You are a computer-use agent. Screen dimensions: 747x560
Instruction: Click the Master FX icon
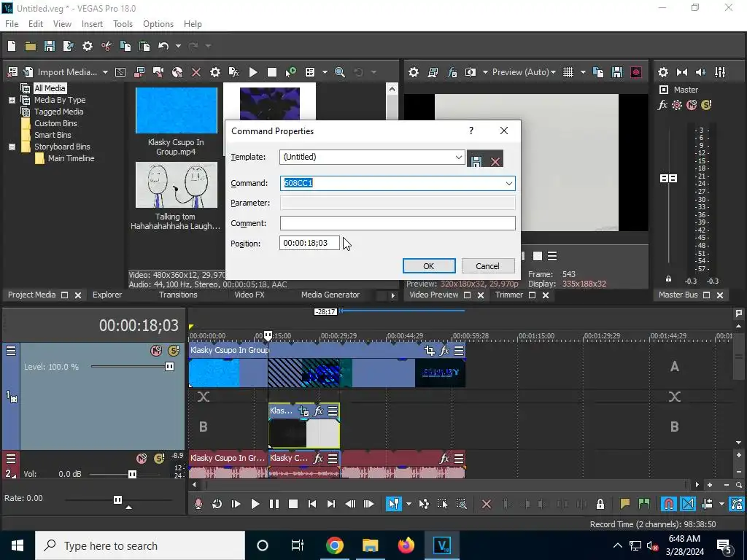pyautogui.click(x=662, y=105)
